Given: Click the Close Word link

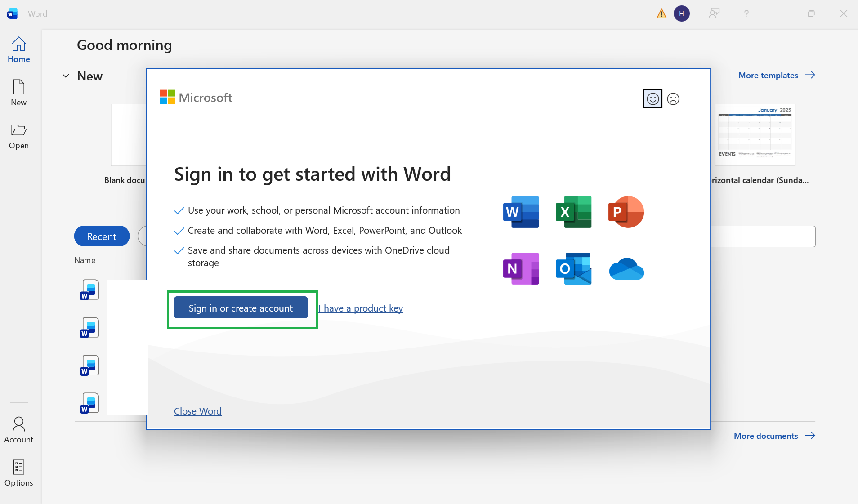Looking at the screenshot, I should 198,411.
